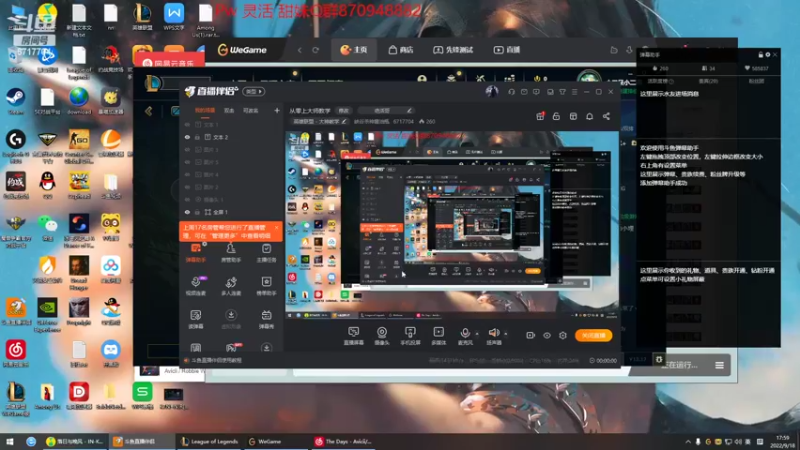This screenshot has width=800, height=450.
Task: Switch to League of Legends taskbar item
Action: tap(210, 441)
